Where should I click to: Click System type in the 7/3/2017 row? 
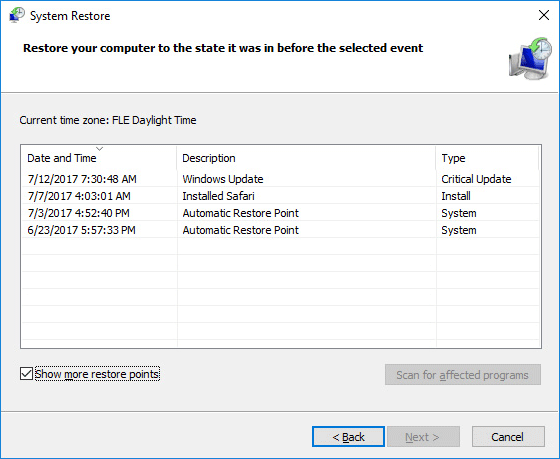[x=459, y=213]
